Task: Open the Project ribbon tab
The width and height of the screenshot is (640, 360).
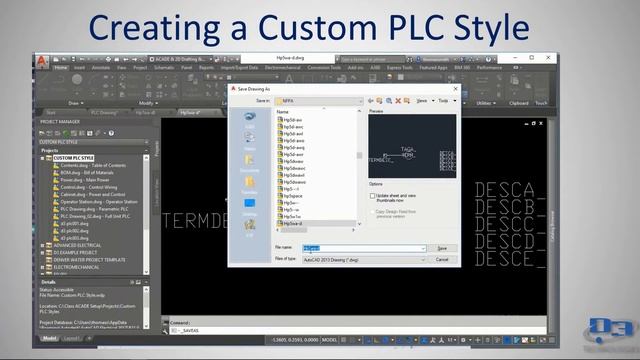Action: click(140, 67)
